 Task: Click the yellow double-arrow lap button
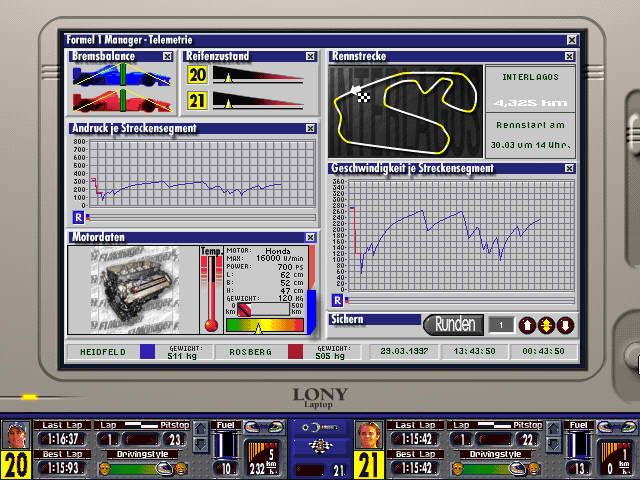coord(546,325)
